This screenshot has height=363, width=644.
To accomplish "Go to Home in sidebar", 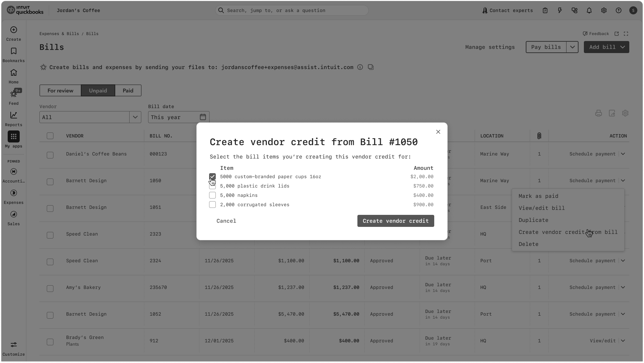I will pos(14,76).
